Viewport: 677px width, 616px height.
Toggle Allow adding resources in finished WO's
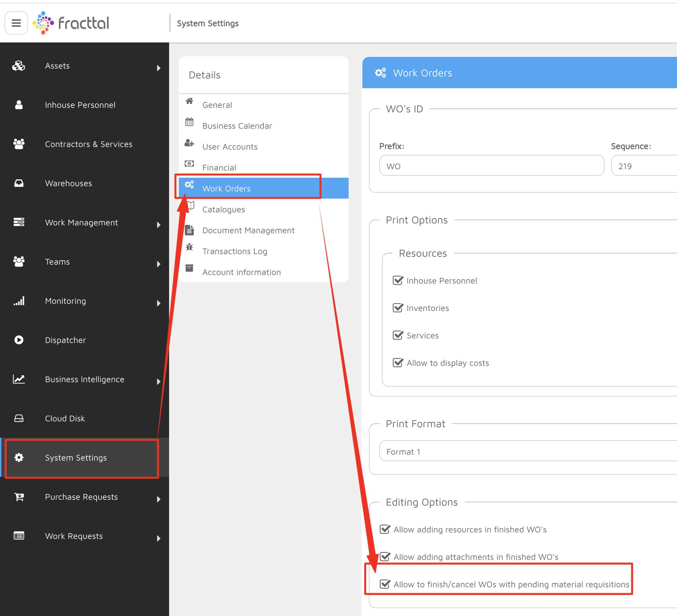coord(385,529)
